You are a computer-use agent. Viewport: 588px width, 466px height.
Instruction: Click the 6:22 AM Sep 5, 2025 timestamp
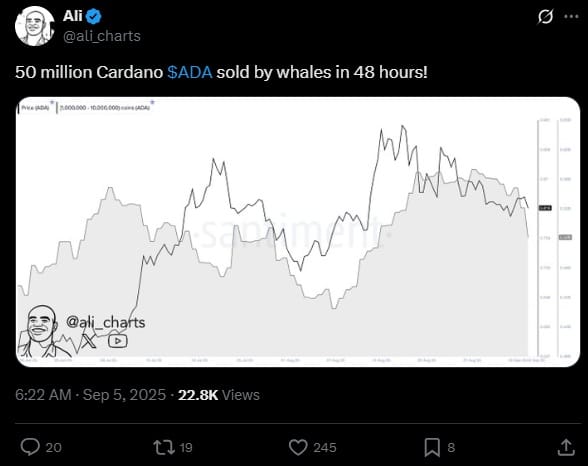[90, 395]
